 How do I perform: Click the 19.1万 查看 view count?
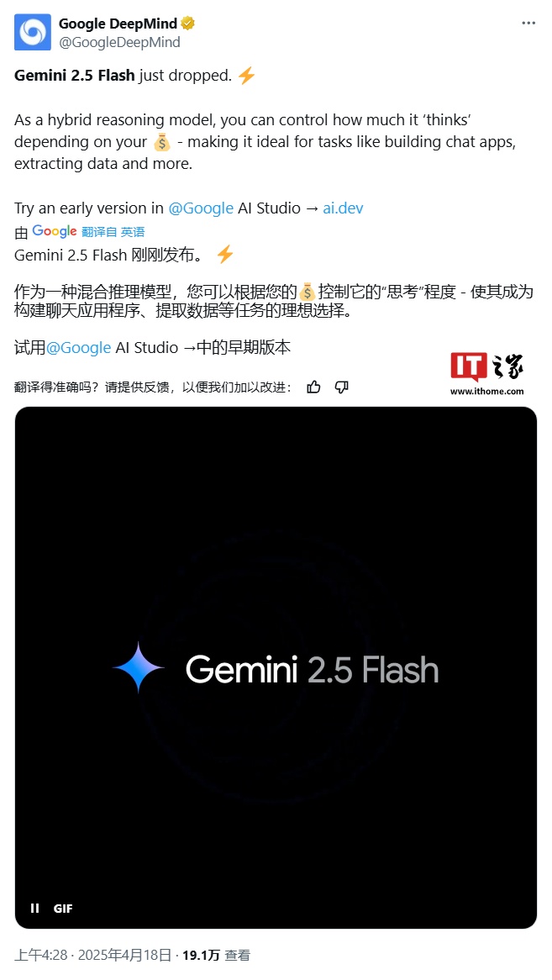pos(216,955)
